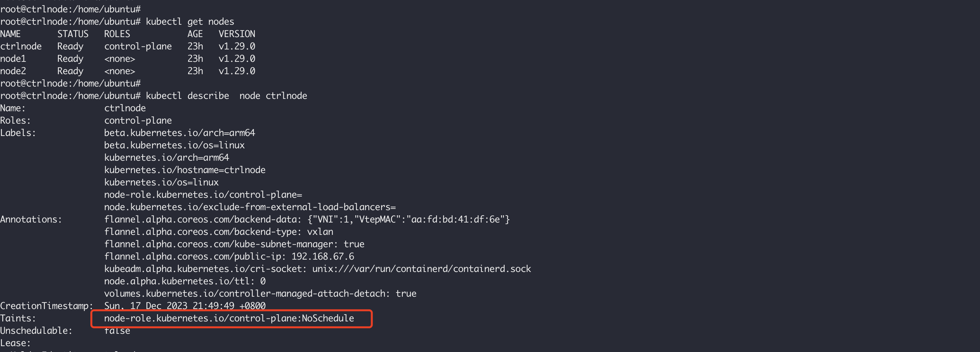Click the exclude-from-external-load-balancers label
This screenshot has height=352, width=980.
pyautogui.click(x=250, y=207)
